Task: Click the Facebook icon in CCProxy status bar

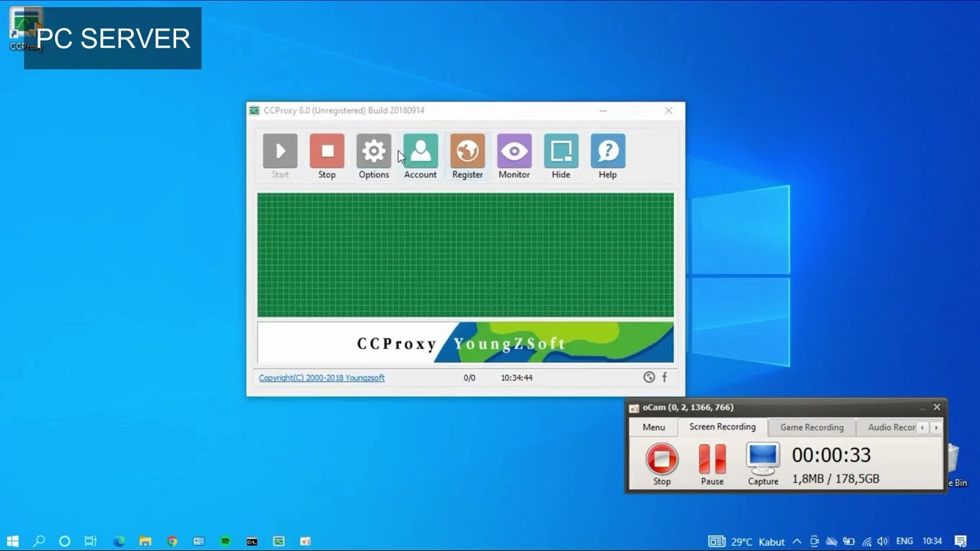Action: [665, 377]
